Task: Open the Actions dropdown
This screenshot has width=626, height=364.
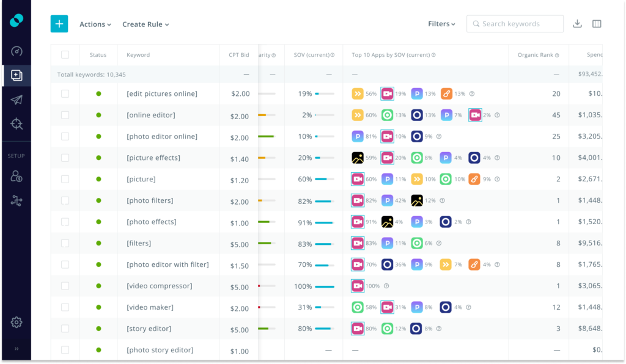Action: [x=92, y=24]
